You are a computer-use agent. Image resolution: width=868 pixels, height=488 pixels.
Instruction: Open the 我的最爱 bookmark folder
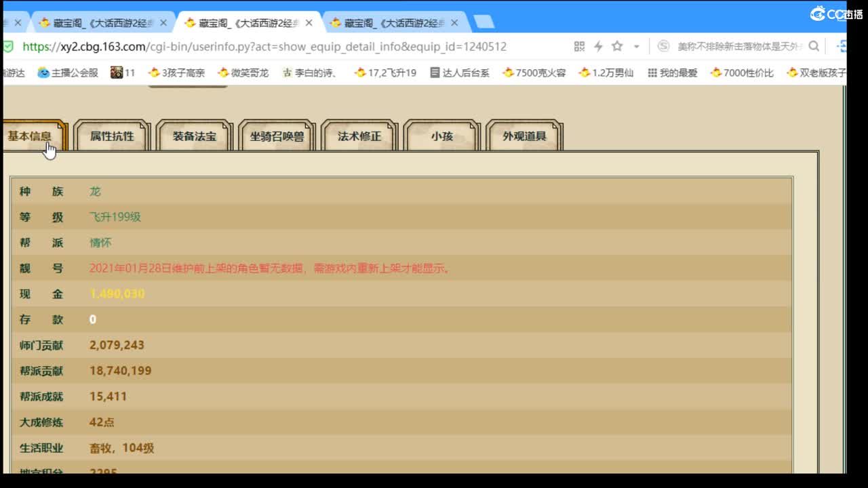[673, 73]
